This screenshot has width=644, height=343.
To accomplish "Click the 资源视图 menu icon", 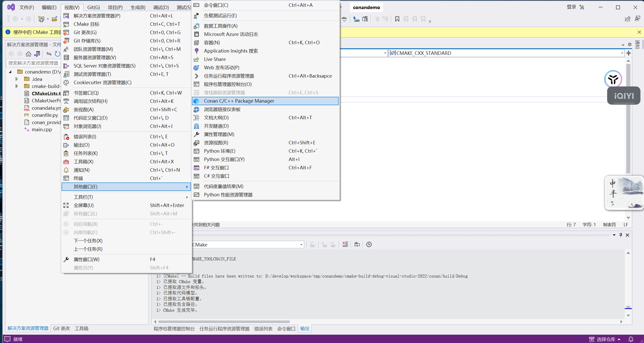I will point(196,143).
